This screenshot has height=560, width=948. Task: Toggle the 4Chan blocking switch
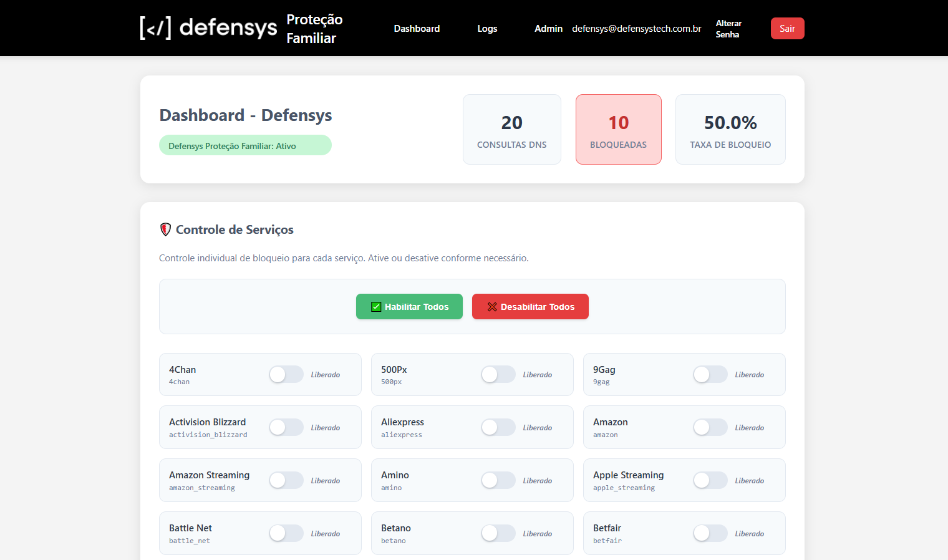(x=286, y=374)
